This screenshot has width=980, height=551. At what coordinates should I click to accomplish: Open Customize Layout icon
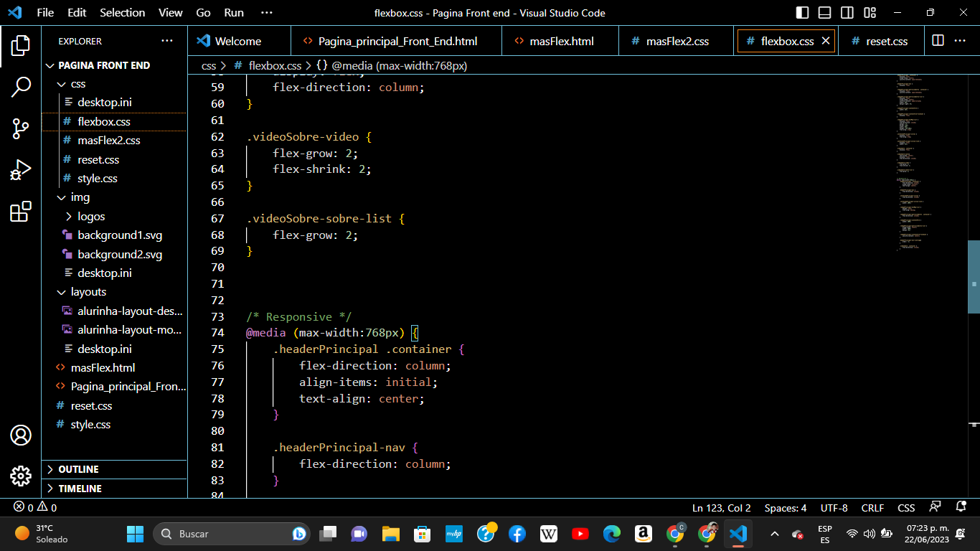(x=870, y=13)
